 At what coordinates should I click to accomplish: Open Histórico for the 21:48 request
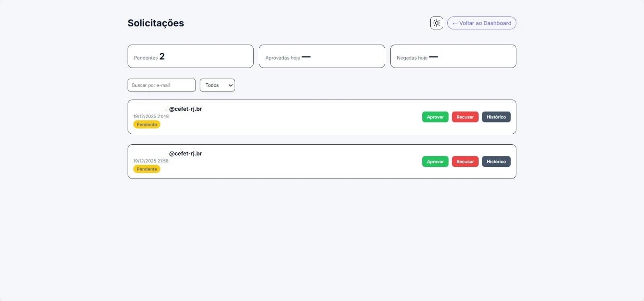496,117
